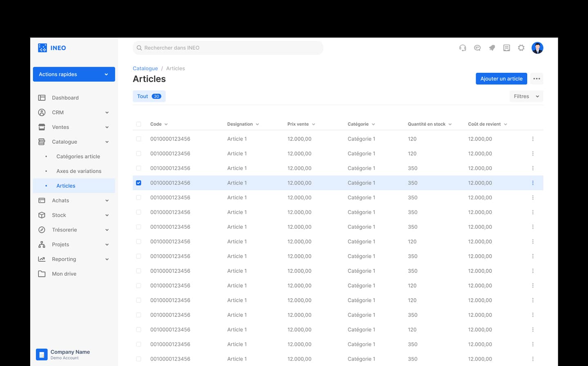Open the notes document icon
588x366 pixels.
pyautogui.click(x=506, y=48)
